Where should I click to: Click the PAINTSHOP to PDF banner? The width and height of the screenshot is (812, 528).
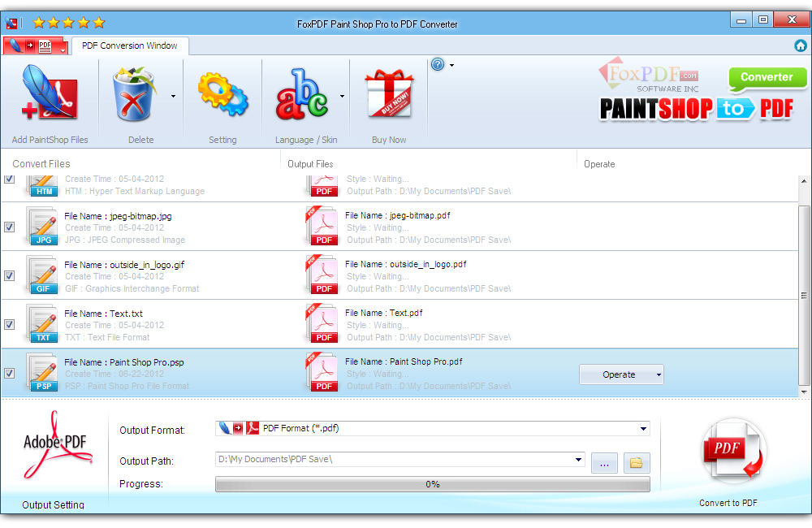click(697, 109)
